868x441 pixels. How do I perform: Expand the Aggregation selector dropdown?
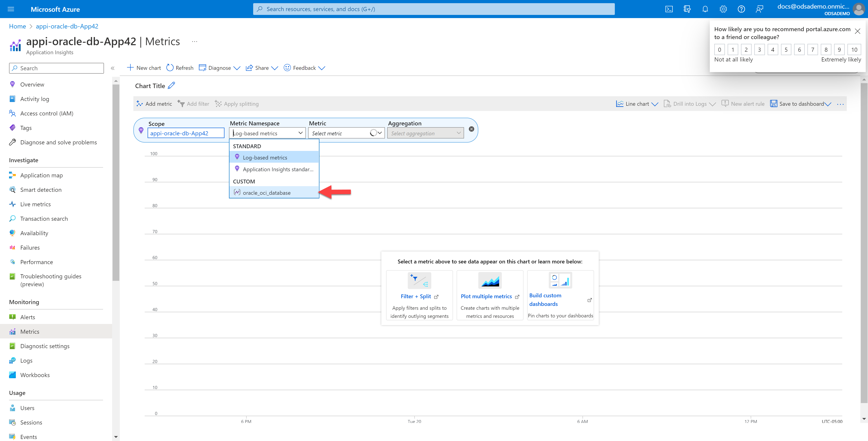pos(425,133)
